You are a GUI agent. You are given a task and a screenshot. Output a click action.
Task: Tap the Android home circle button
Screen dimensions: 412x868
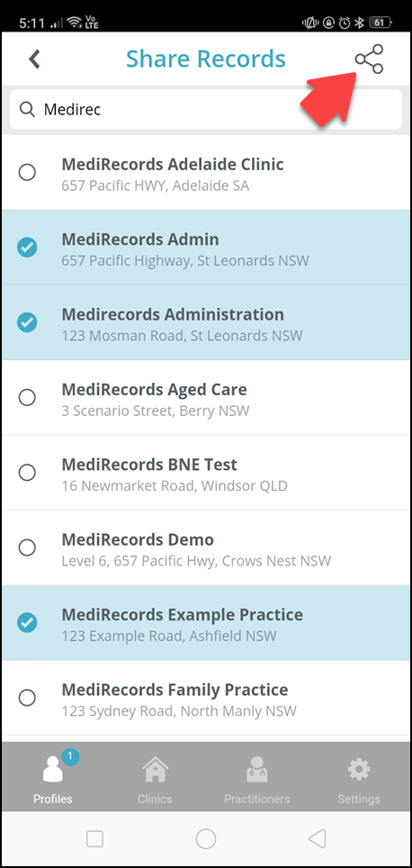206,839
